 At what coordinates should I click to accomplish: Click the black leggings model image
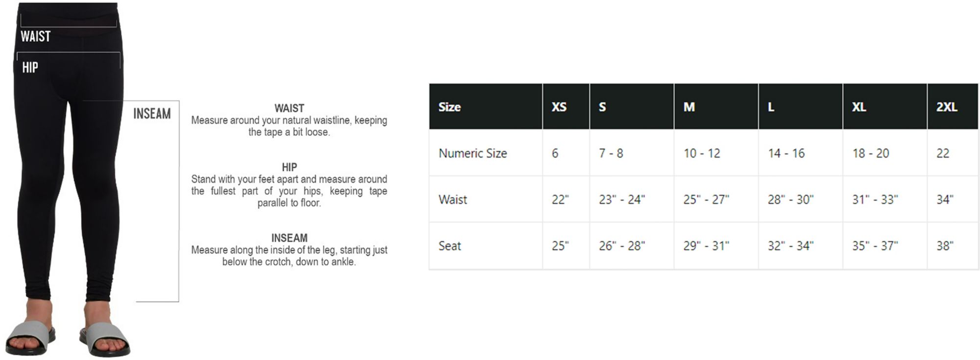69,196
